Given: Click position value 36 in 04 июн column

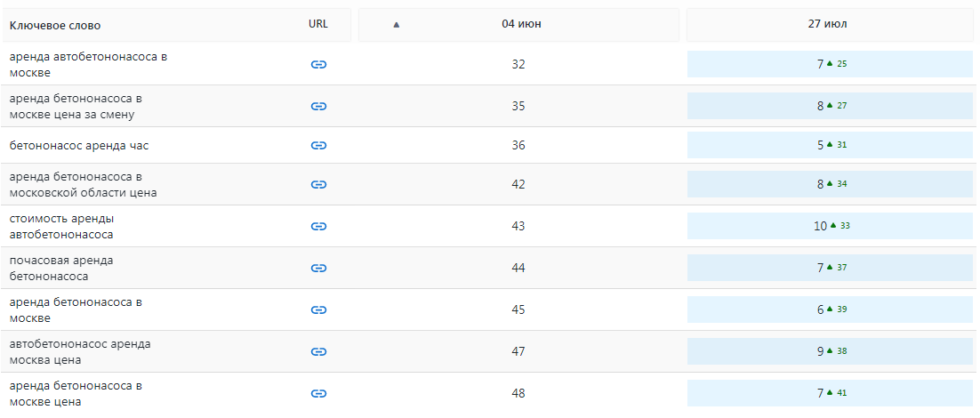Looking at the screenshot, I should tap(518, 146).
